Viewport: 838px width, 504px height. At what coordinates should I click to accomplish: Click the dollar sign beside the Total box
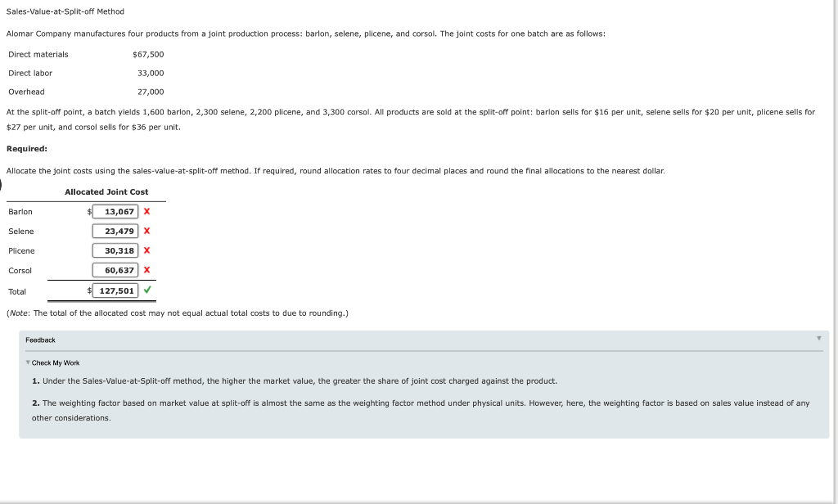88,290
